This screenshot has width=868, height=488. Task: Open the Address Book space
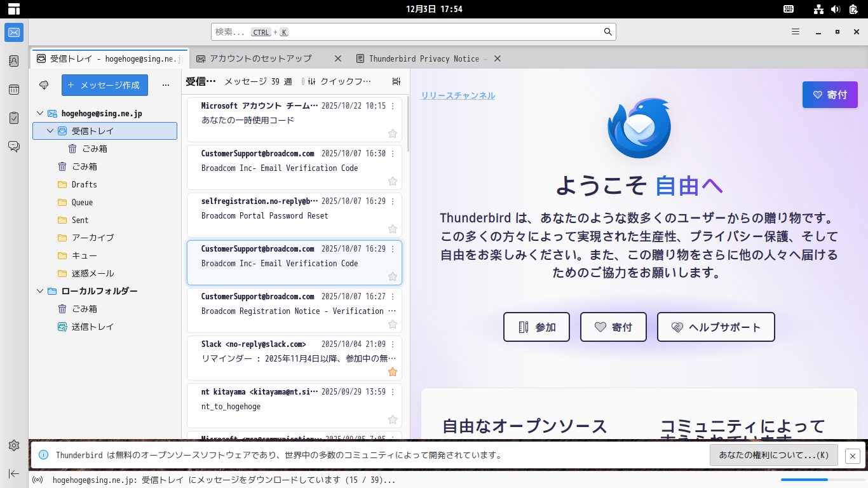[14, 61]
